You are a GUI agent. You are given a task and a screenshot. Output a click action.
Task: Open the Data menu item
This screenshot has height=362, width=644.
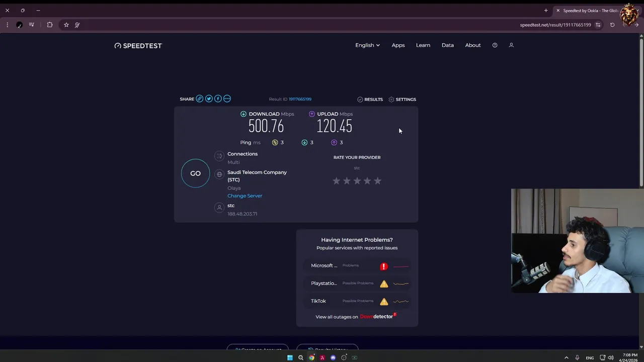[448, 45]
